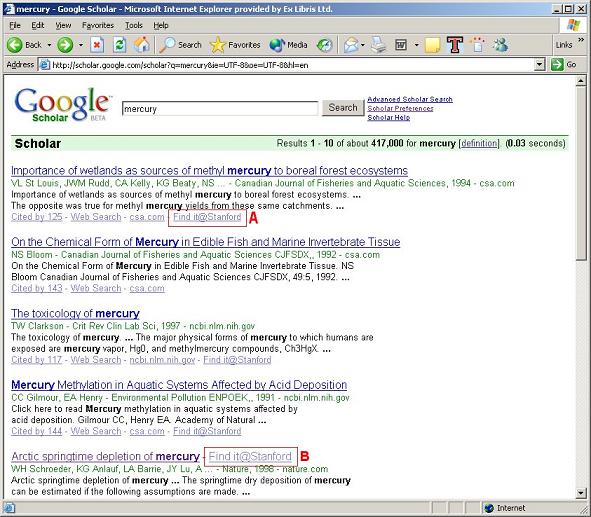Click the vertical scrollbar up arrow
The width and height of the screenshot is (591, 517).
581,81
